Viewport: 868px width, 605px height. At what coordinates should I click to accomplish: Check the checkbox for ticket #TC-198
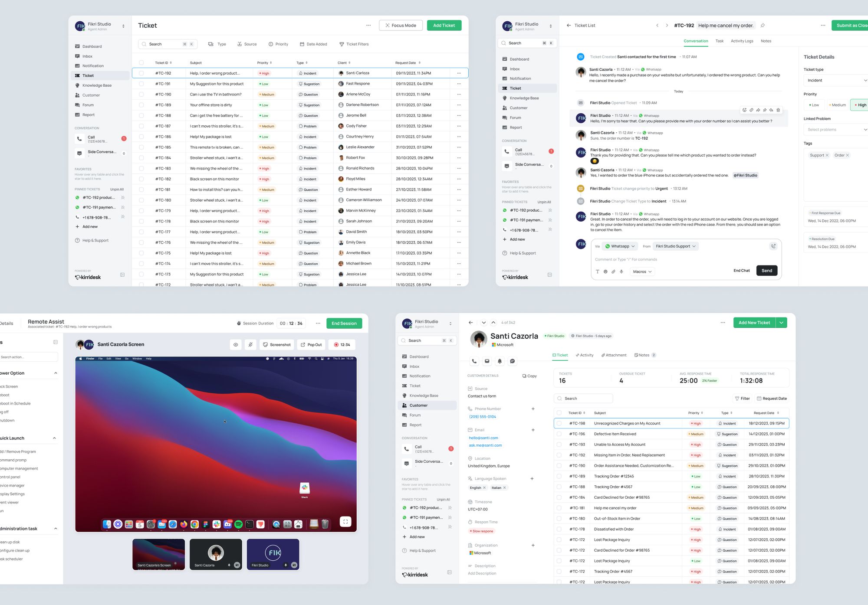click(559, 423)
